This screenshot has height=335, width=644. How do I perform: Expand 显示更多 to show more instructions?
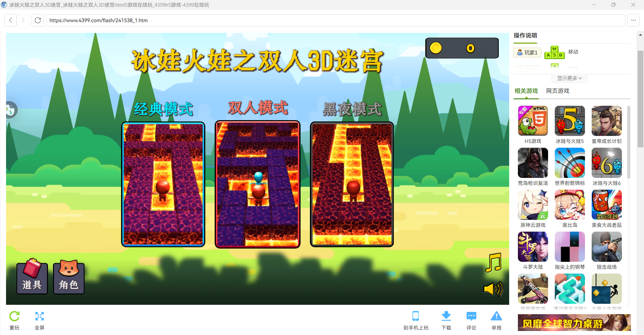coord(569,78)
